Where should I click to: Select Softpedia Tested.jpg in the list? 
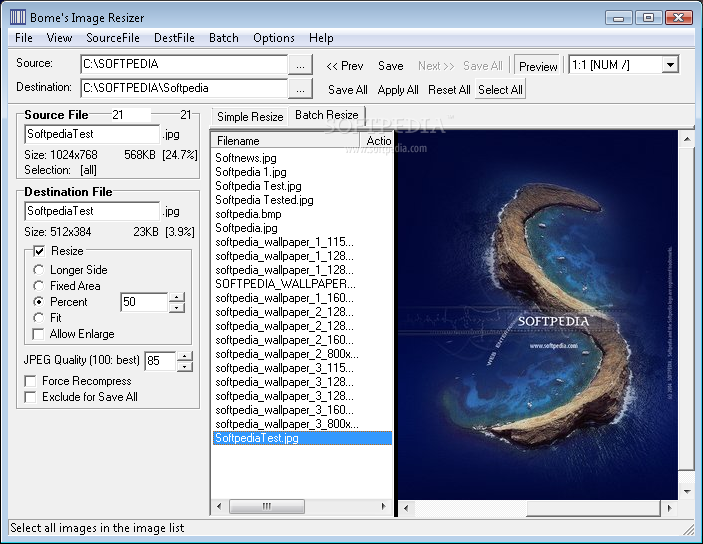coord(264,200)
